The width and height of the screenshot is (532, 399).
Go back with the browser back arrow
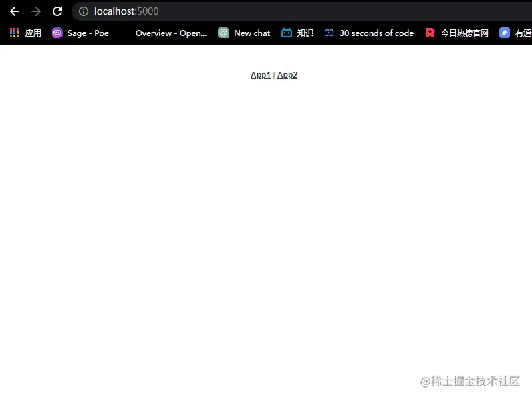14,11
